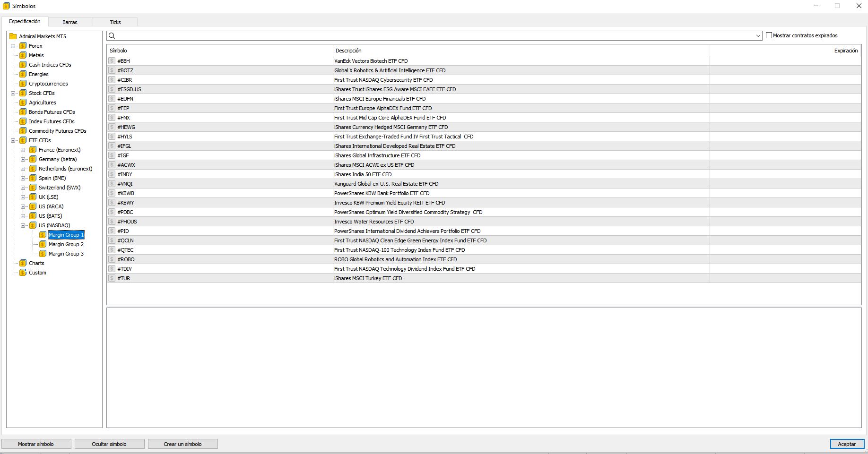868x454 pixels.
Task: Select the #ESGD.US symbol row
Action: coord(484,89)
